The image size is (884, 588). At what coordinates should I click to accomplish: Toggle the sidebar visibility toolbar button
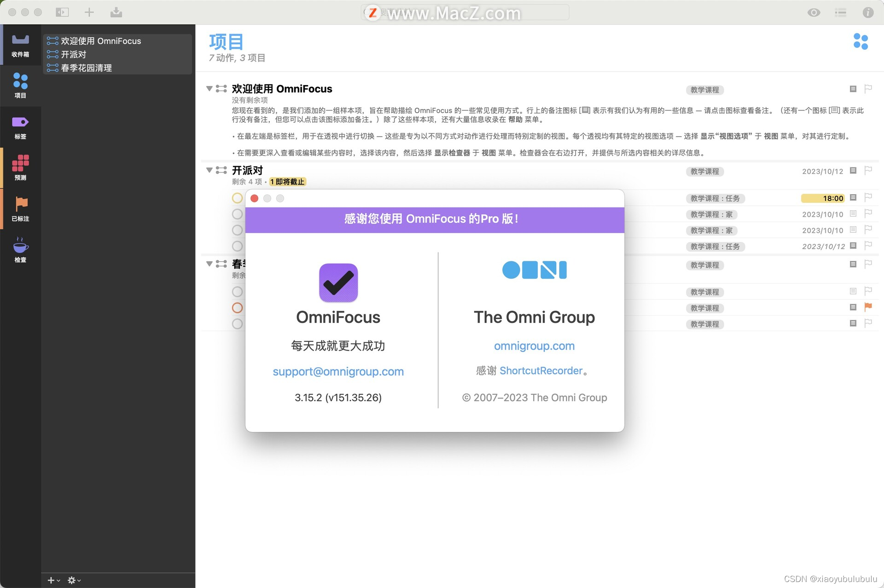pyautogui.click(x=62, y=12)
